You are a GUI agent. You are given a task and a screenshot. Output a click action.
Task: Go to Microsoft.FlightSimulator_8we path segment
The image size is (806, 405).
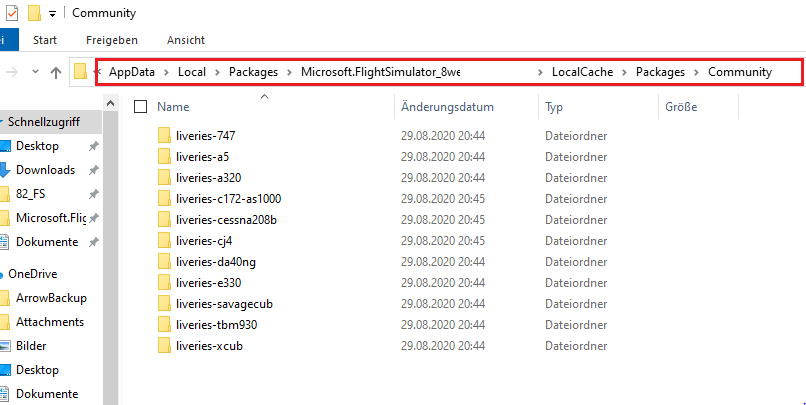380,72
